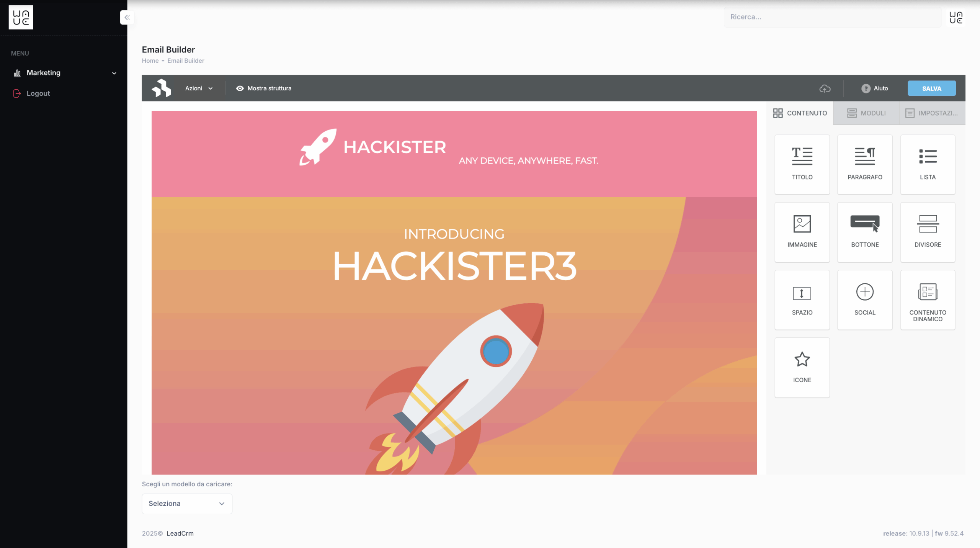The width and height of the screenshot is (980, 548).
Task: Select the Bottone content block
Action: pyautogui.click(x=865, y=232)
